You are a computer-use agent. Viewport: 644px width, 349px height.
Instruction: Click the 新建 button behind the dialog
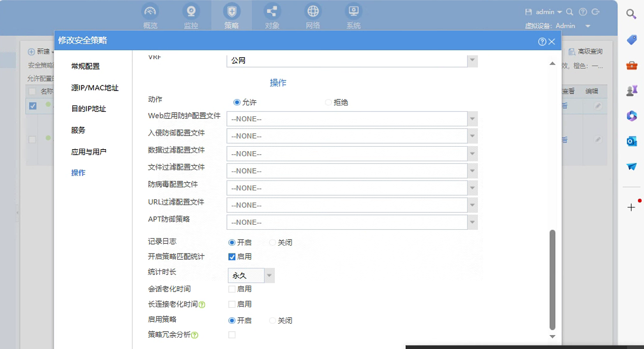point(39,51)
